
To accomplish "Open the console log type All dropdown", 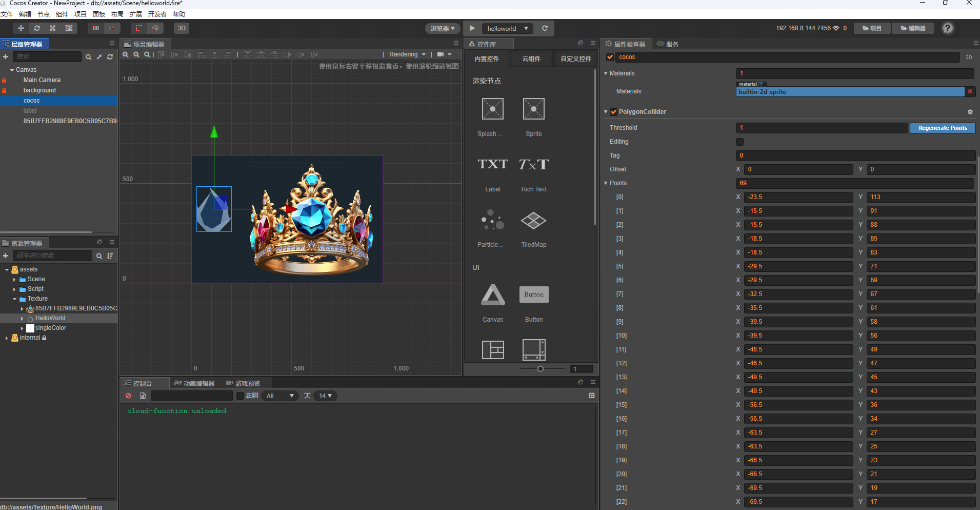I will pyautogui.click(x=279, y=396).
